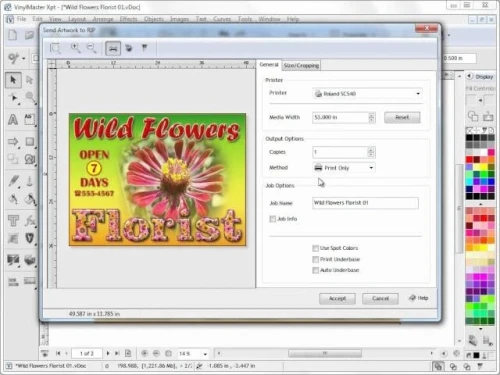
Task: Click the Accept button
Action: [x=337, y=298]
